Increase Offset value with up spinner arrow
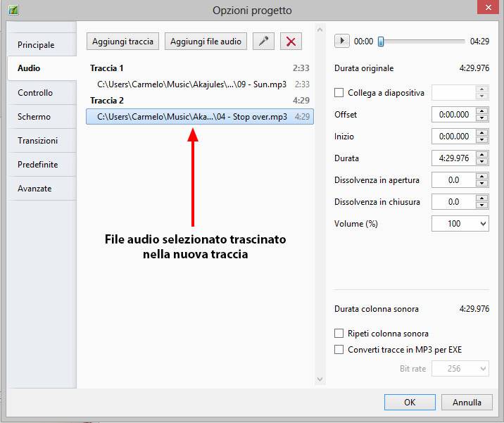 point(481,111)
